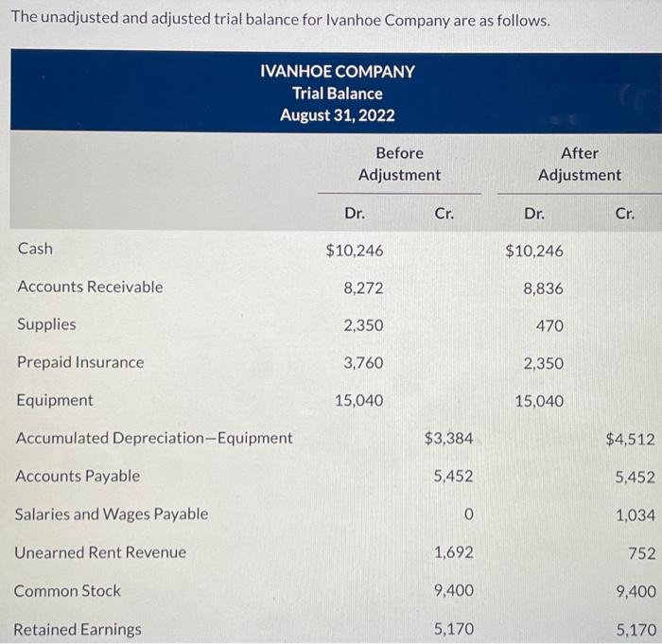This screenshot has height=644, width=662.
Task: Select the Equipment row label
Action: point(55,400)
